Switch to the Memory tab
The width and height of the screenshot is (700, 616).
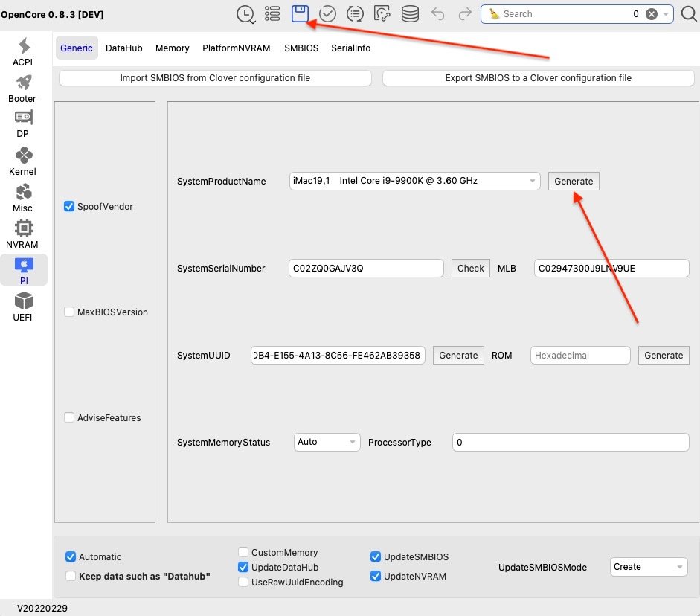pyautogui.click(x=172, y=48)
